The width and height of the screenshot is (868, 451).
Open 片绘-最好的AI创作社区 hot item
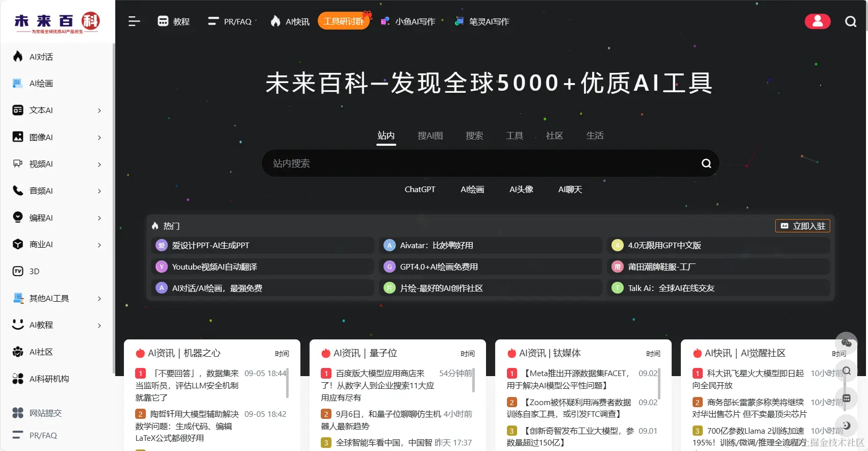coord(491,288)
